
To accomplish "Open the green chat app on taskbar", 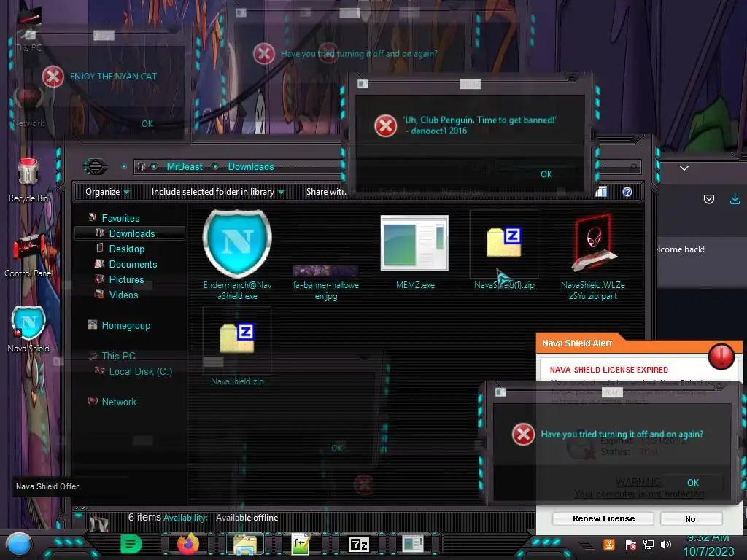I will [x=131, y=544].
